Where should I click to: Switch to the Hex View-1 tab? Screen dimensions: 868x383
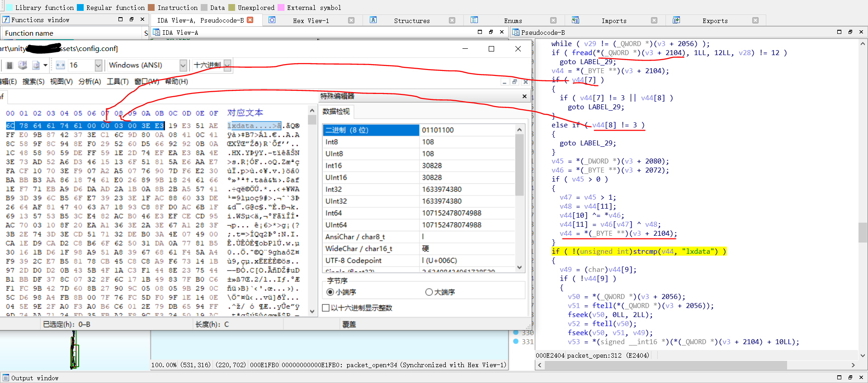coord(311,21)
